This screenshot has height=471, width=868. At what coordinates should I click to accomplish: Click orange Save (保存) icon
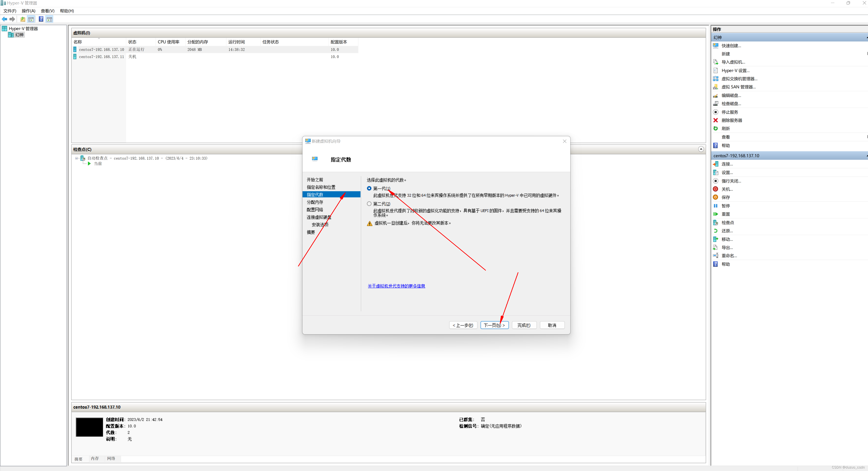click(716, 197)
